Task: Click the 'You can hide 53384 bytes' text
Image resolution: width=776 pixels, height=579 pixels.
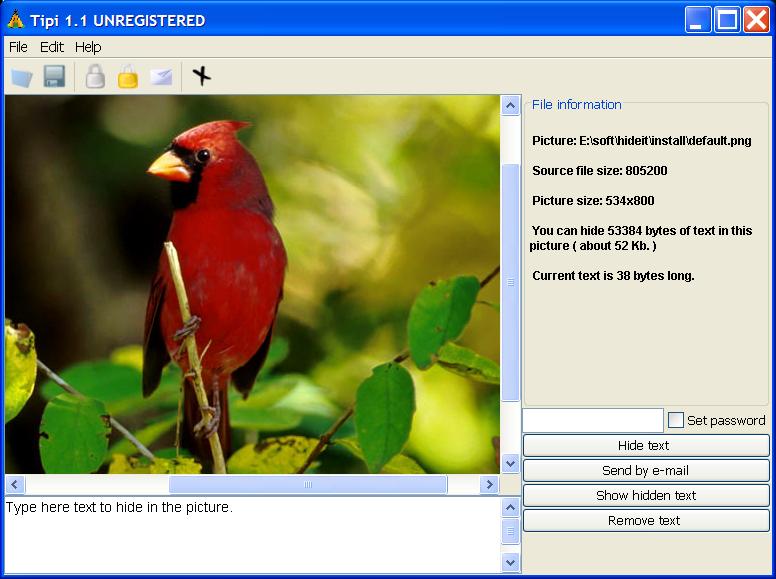Action: (x=641, y=238)
